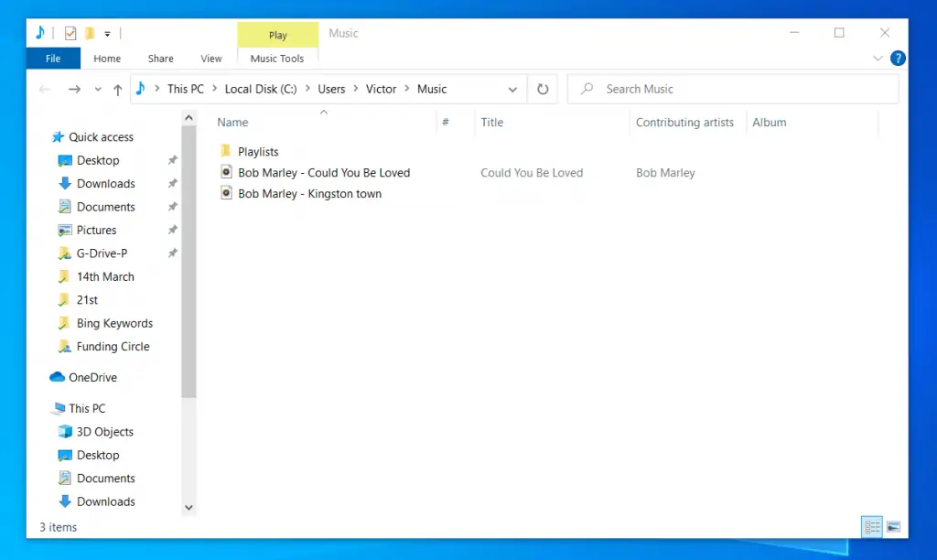Open the Play tab under Music Tools

(x=277, y=34)
